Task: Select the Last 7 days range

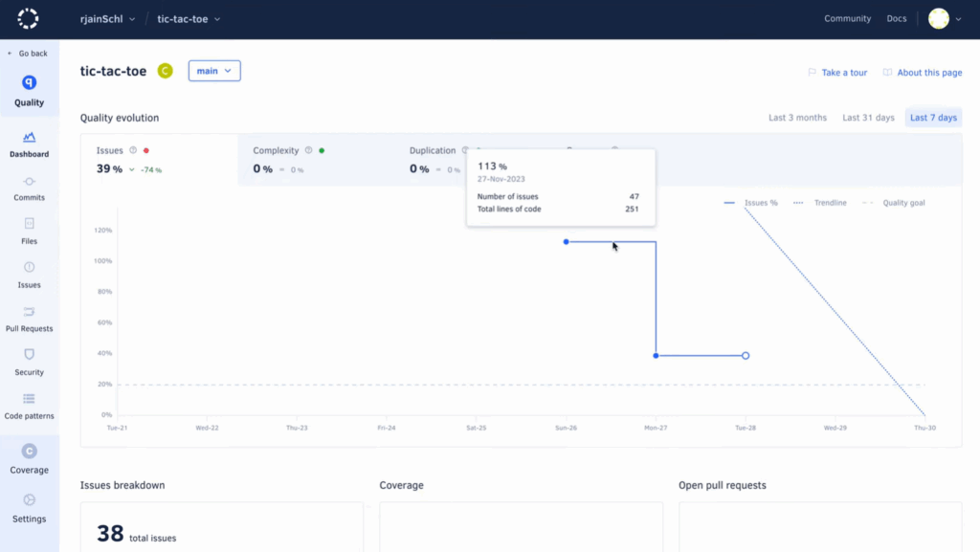Action: pyautogui.click(x=933, y=118)
